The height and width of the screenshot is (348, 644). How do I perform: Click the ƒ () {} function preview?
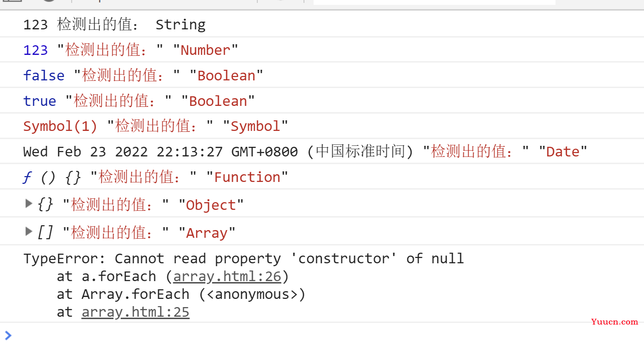pos(52,177)
